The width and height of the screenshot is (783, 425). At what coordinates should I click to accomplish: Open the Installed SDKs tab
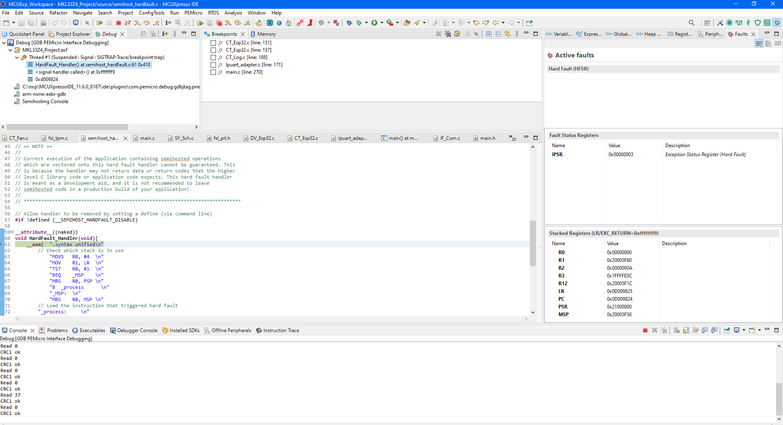(x=181, y=331)
